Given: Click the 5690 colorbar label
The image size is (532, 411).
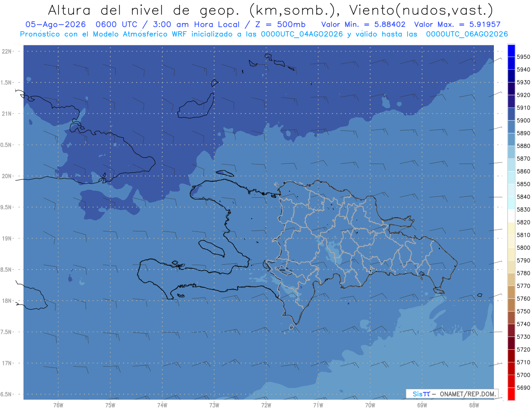Looking at the screenshot, I should (x=524, y=388).
